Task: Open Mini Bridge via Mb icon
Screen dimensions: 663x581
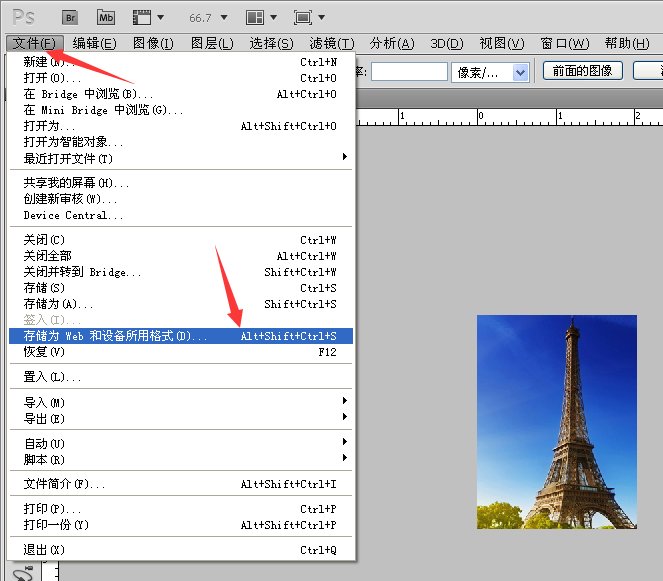Action: pyautogui.click(x=106, y=17)
